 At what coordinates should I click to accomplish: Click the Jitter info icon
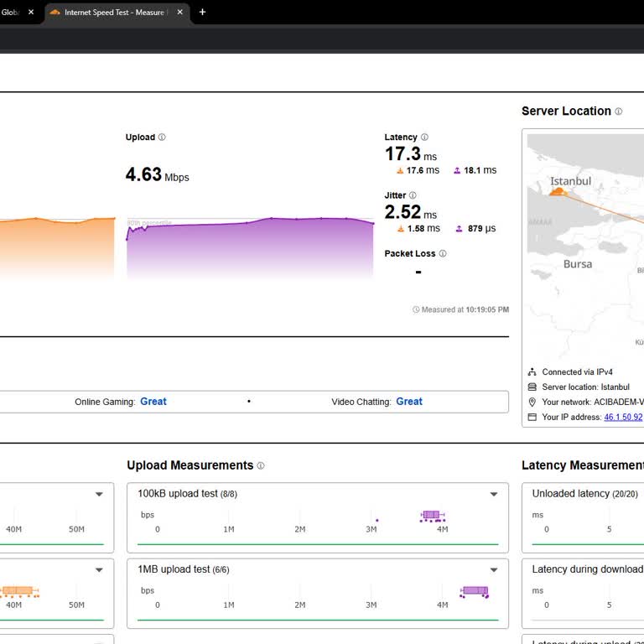click(x=413, y=195)
